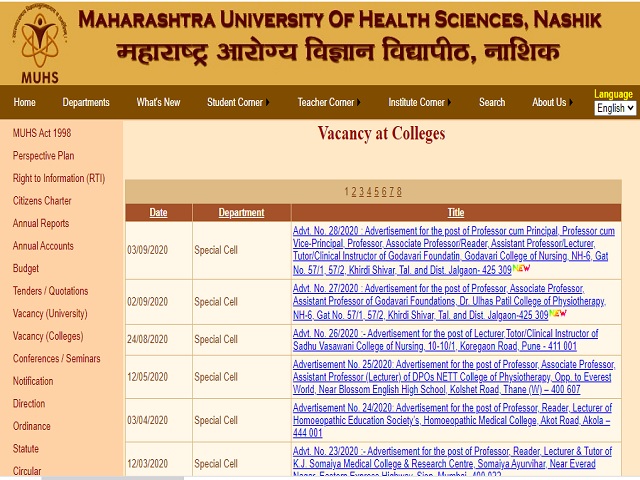Screen dimensions: 640x480
Task: Open MUHS Act 1998 sidebar link
Action: tap(42, 133)
